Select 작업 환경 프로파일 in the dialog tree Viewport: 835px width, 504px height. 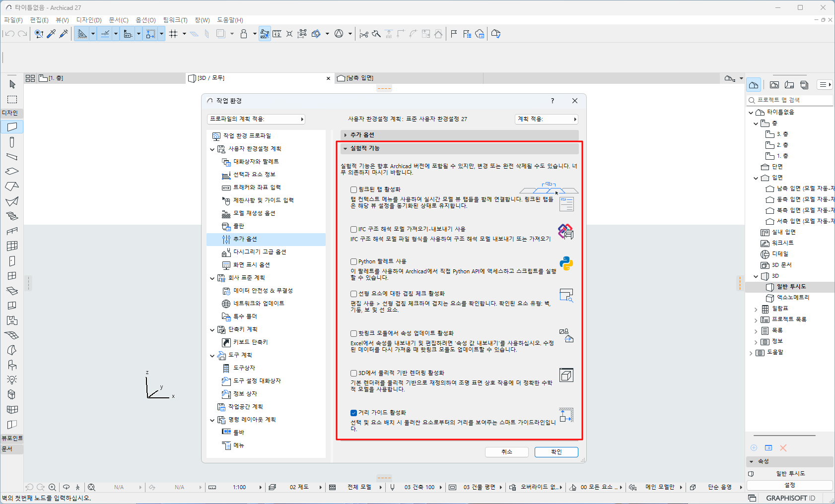(x=247, y=136)
